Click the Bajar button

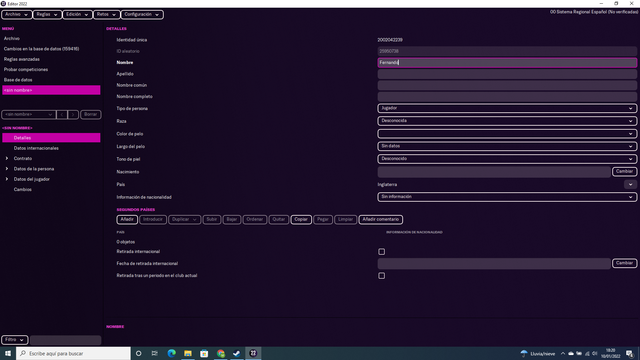(232, 220)
